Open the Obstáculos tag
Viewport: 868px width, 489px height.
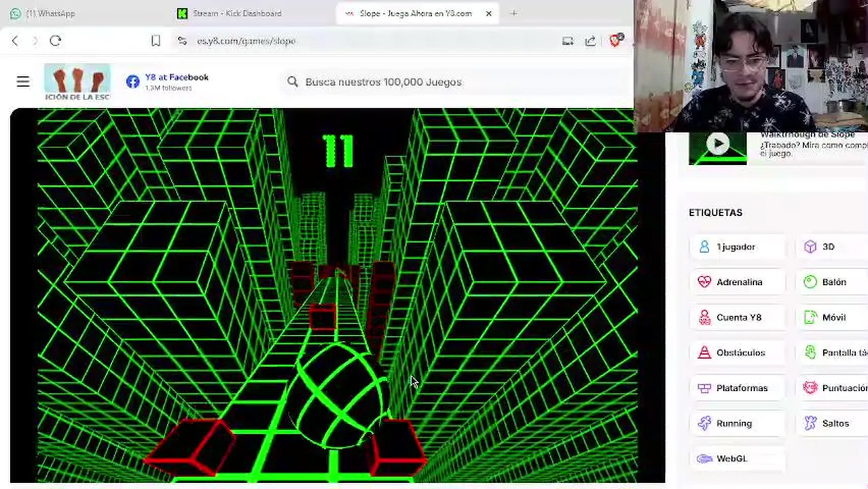point(737,352)
